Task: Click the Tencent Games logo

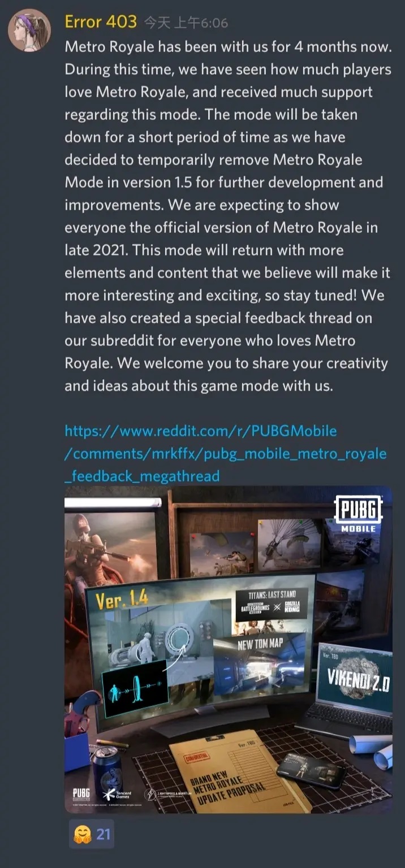Action: pos(120,793)
